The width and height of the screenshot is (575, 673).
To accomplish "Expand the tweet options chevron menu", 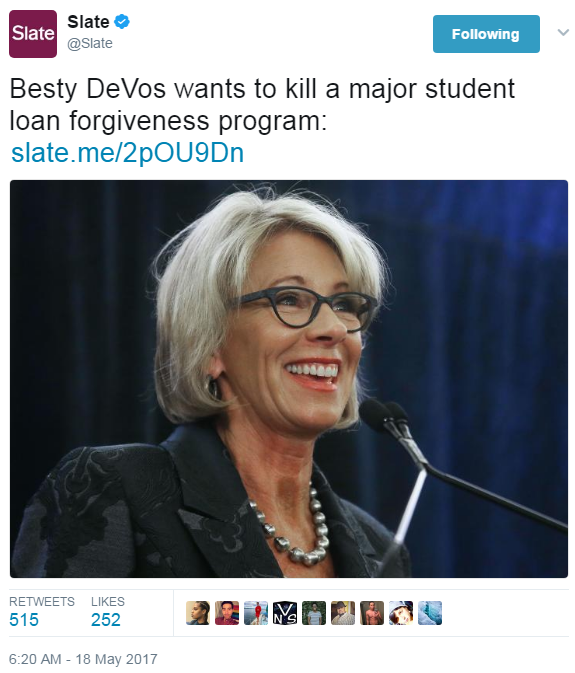I will [x=563, y=32].
